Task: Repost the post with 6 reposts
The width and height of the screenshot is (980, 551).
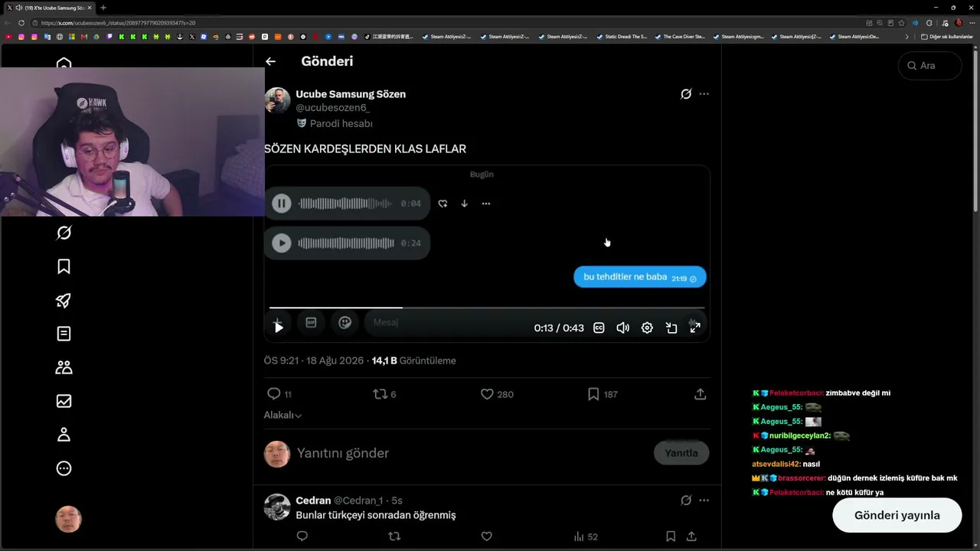Action: click(x=384, y=394)
